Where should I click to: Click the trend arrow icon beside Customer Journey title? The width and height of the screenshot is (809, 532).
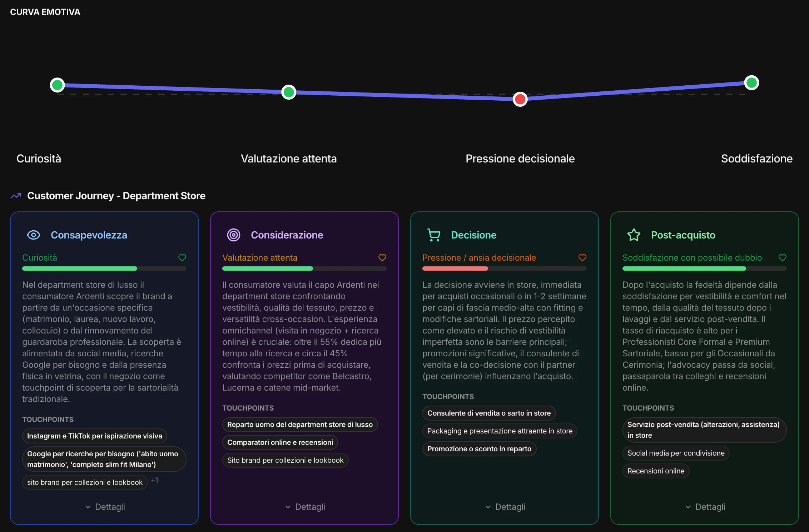click(16, 196)
